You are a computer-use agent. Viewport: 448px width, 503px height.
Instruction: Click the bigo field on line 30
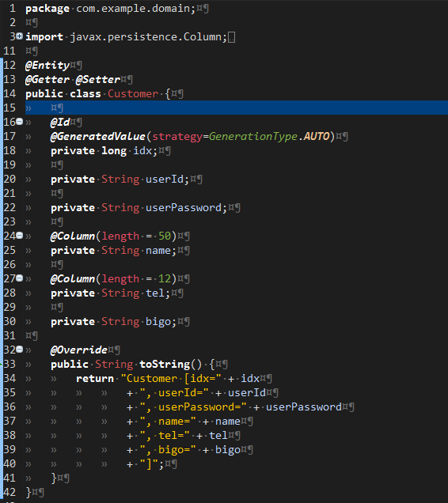tap(158, 321)
